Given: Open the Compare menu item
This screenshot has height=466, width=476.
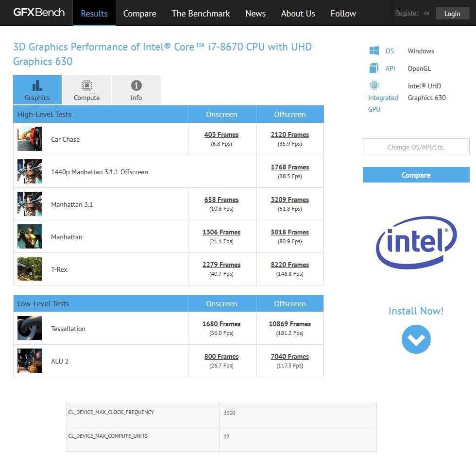Looking at the screenshot, I should click(x=140, y=14).
